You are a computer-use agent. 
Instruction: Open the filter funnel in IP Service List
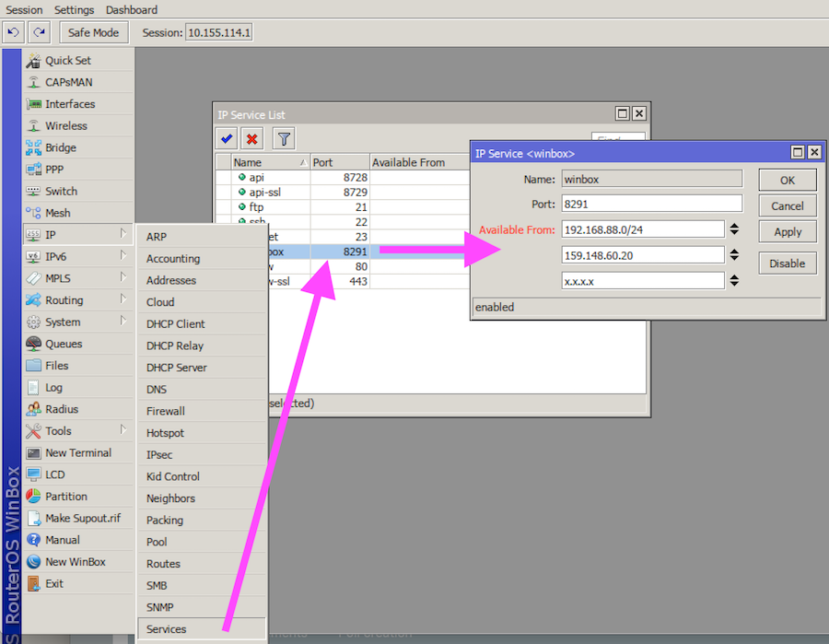tap(284, 138)
